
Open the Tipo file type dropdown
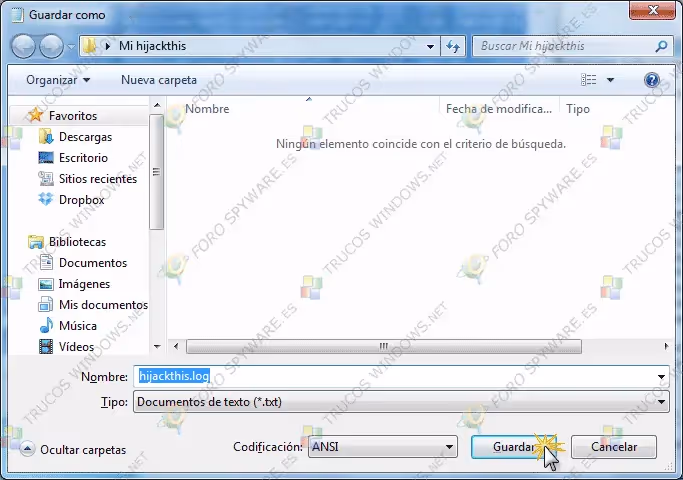401,402
